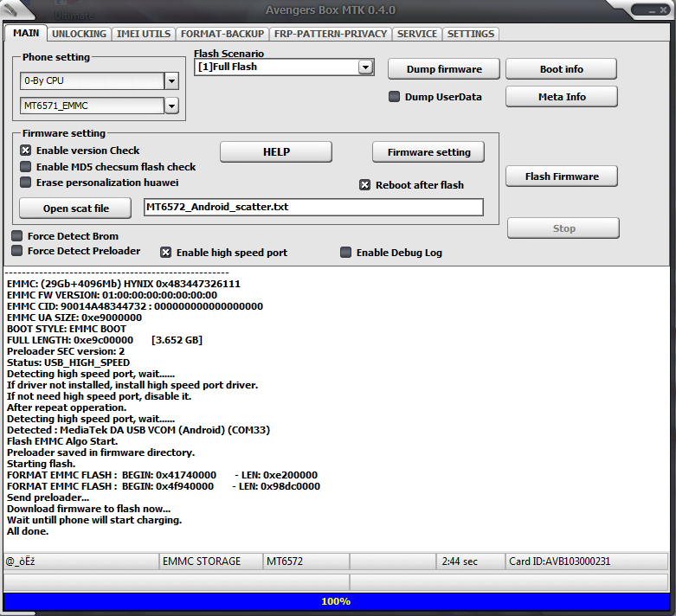This screenshot has height=616, width=676.
Task: Click the EMMC STORAGE status cell
Action: (x=211, y=561)
